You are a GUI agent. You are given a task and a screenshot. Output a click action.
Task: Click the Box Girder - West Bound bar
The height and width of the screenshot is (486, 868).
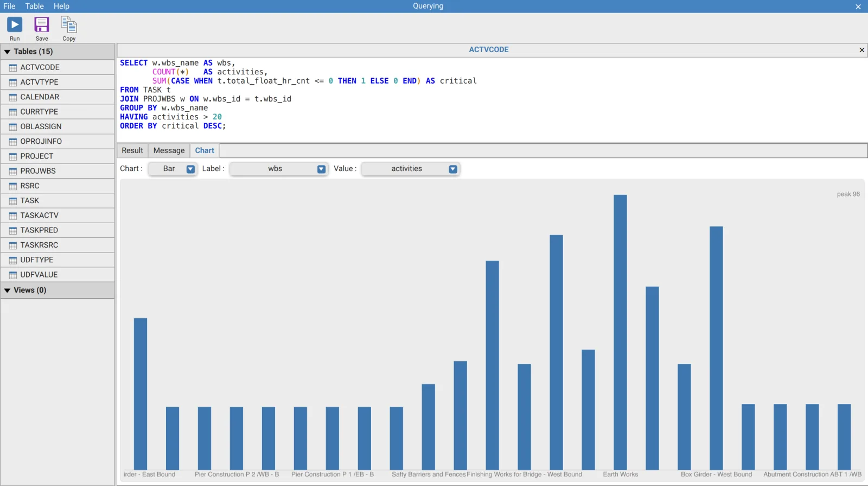716,348
